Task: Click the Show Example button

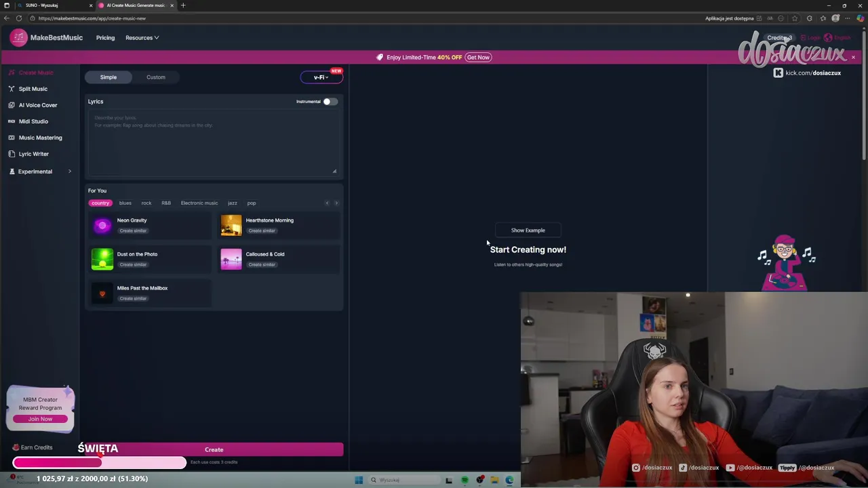Action: (x=528, y=230)
